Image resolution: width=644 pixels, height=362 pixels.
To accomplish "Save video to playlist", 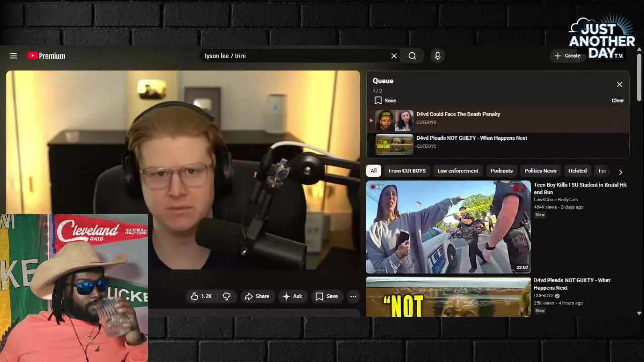I will click(327, 296).
